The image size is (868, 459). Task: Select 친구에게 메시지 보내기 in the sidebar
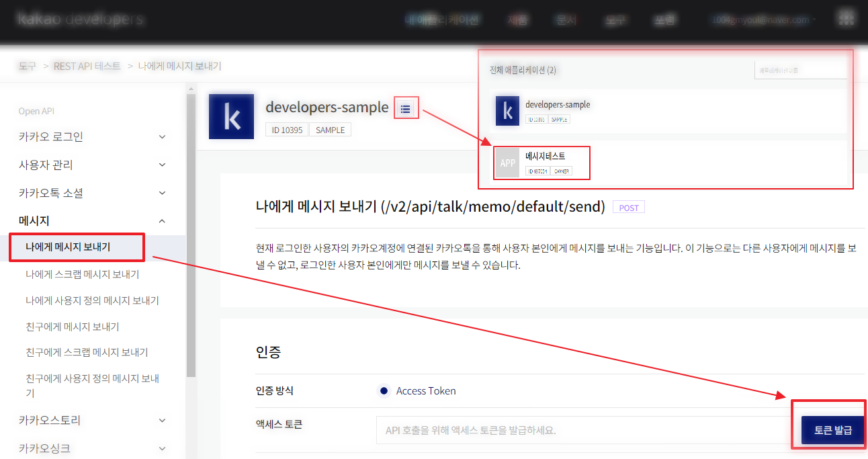coord(72,327)
